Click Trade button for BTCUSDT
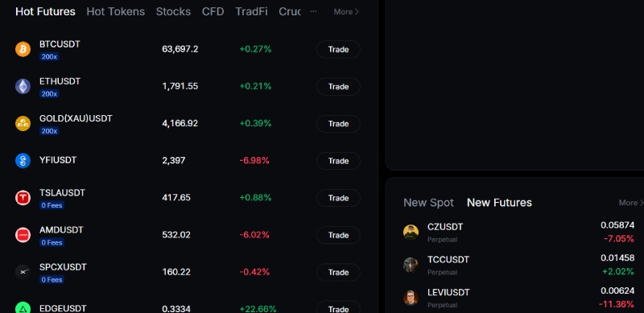 tap(338, 49)
